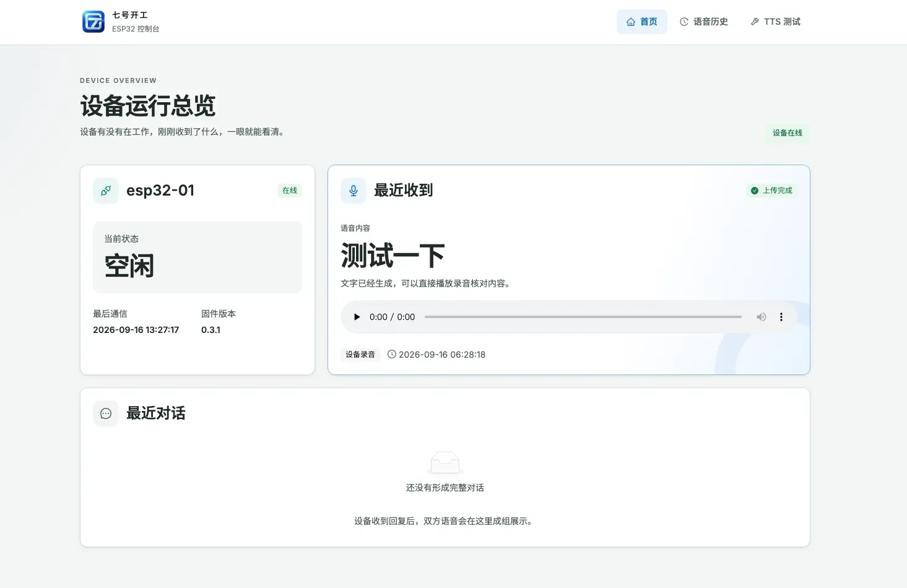The image size is (907, 588).
Task: Click firmware version 0.3.1
Action: click(x=211, y=330)
